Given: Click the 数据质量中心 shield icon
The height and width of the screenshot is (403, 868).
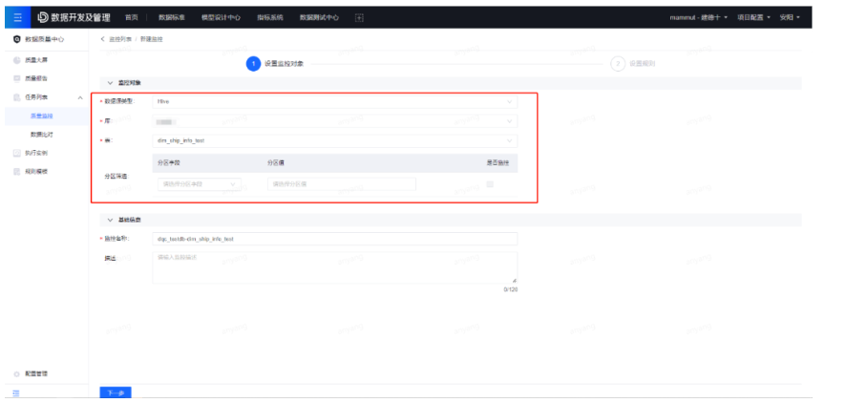Looking at the screenshot, I should point(16,39).
